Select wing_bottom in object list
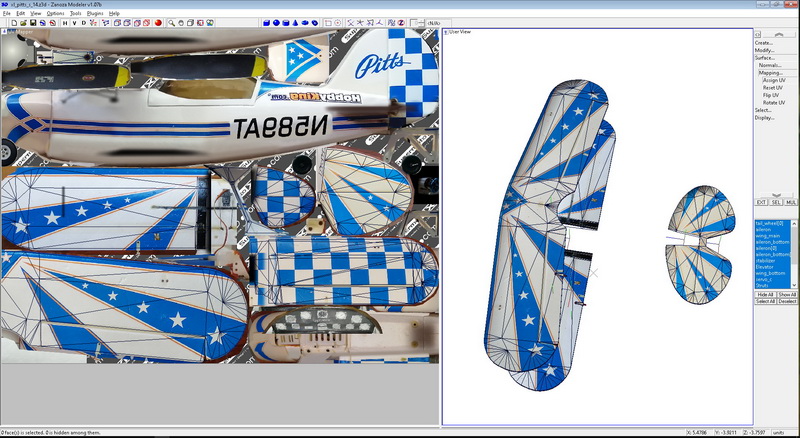The height and width of the screenshot is (438, 800). coord(773,273)
